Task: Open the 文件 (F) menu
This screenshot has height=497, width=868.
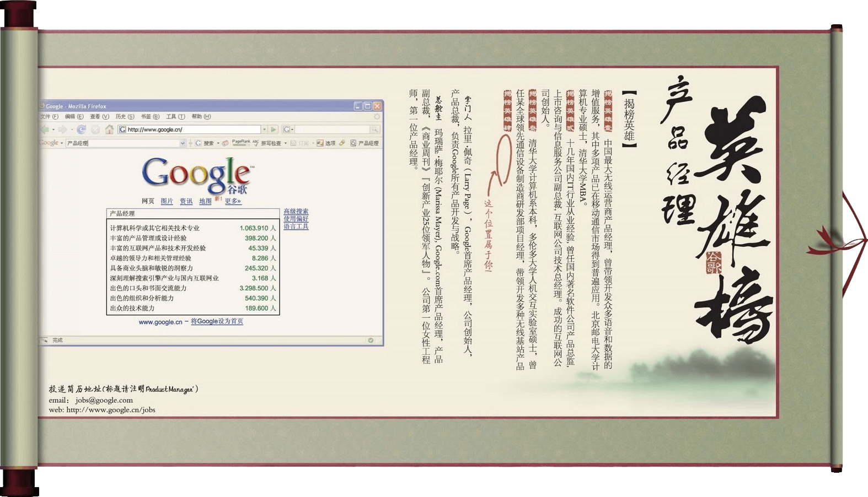Action: [50, 116]
